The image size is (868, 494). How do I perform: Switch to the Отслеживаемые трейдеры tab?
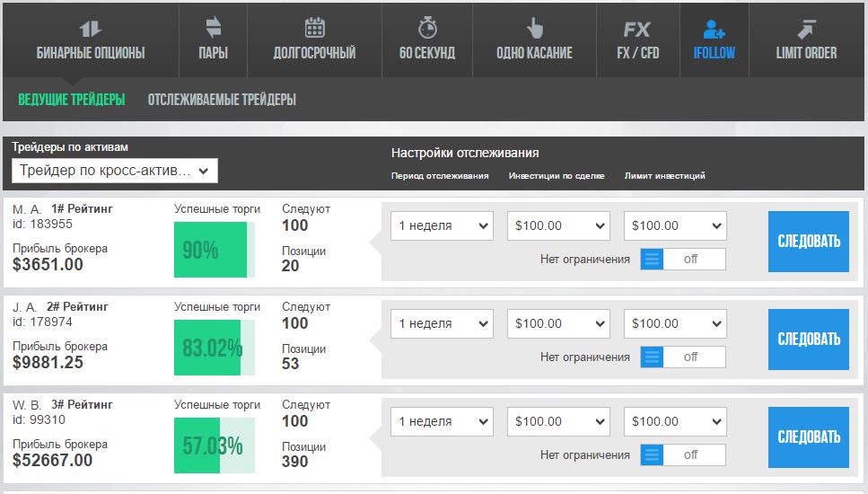click(222, 100)
